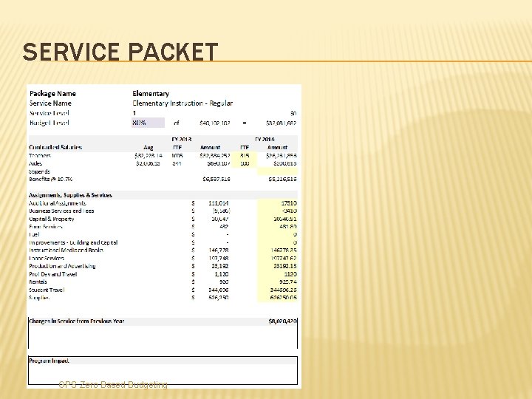Image resolution: width=532 pixels, height=399 pixels.
Task: Select the Aides row label
Action: tap(35, 163)
